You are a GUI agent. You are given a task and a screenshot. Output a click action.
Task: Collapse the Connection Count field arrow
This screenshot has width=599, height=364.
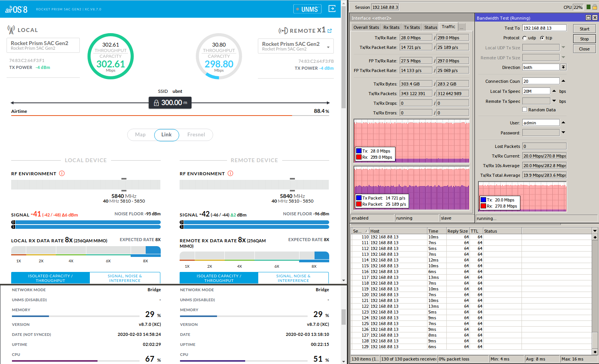[563, 81]
